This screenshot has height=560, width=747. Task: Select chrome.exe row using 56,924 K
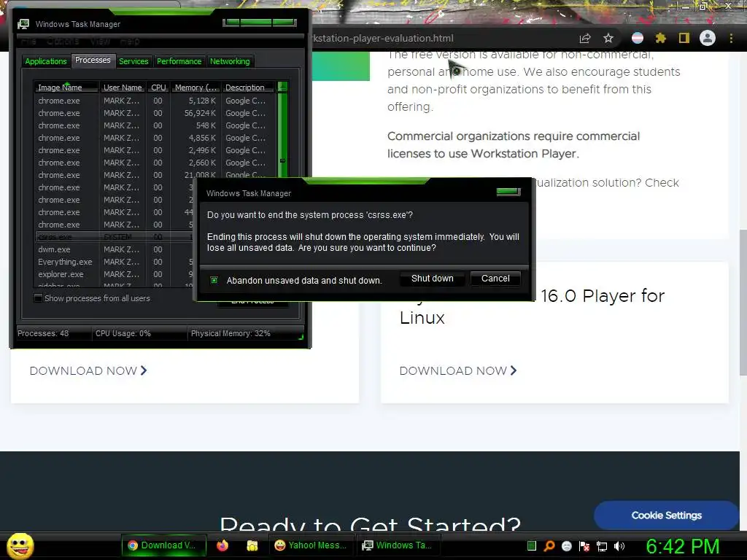(155, 113)
